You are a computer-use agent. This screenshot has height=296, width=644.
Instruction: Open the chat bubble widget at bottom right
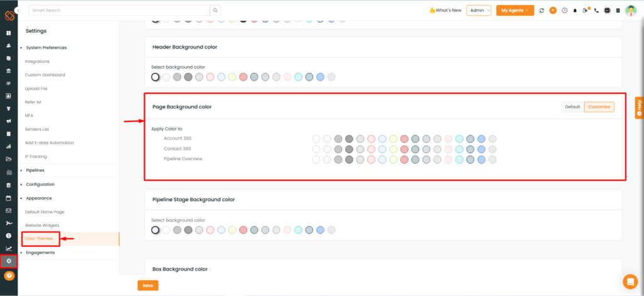click(630, 282)
